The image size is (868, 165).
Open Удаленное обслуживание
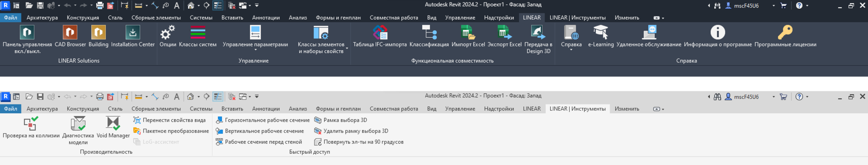coord(649,36)
